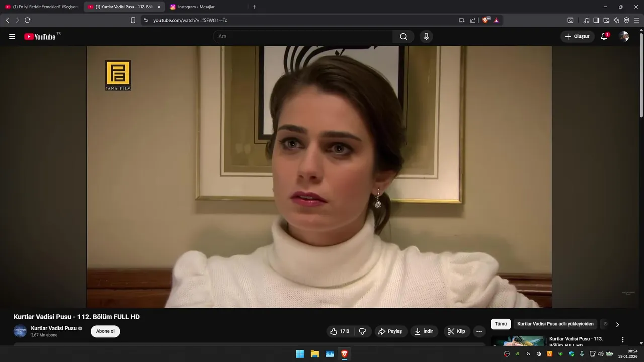This screenshot has width=644, height=362.
Task: Like the video with 17 B thumbs up
Action: (340, 331)
